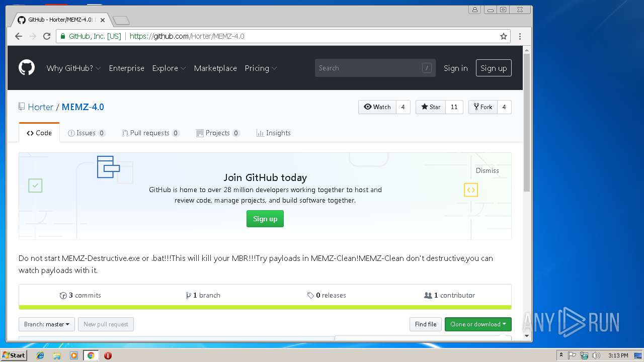The width and height of the screenshot is (644, 362).
Task: Open the Branch: master dropdown
Action: (x=47, y=324)
